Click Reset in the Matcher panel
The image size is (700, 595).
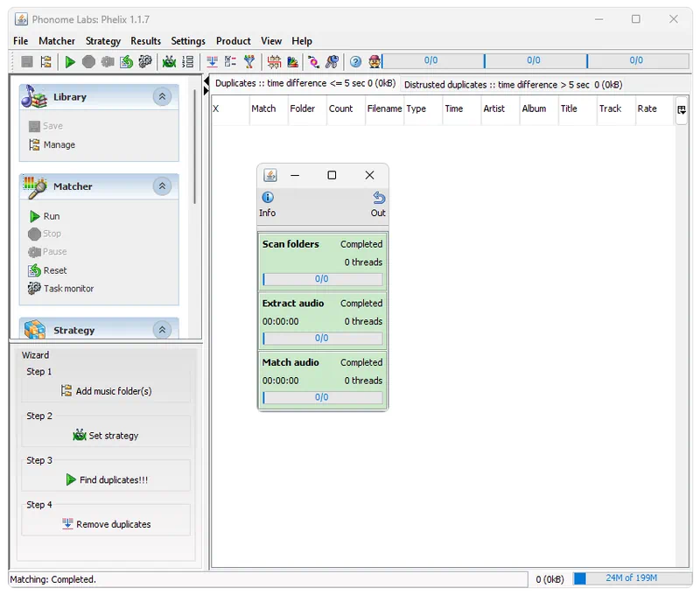[x=48, y=270]
